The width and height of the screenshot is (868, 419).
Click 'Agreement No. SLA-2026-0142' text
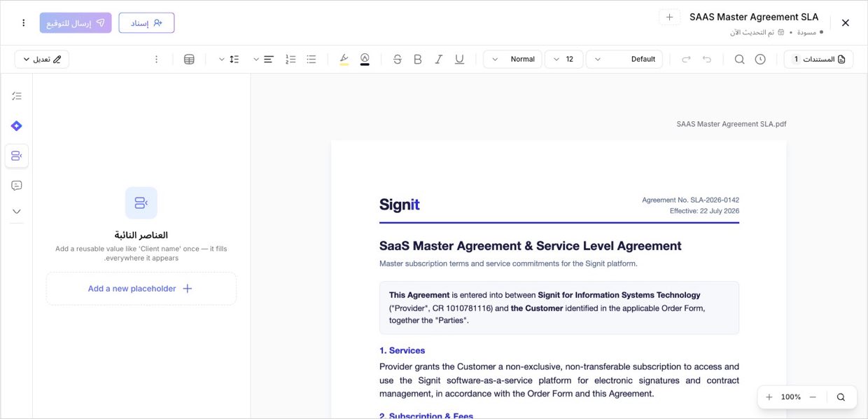[x=690, y=200]
